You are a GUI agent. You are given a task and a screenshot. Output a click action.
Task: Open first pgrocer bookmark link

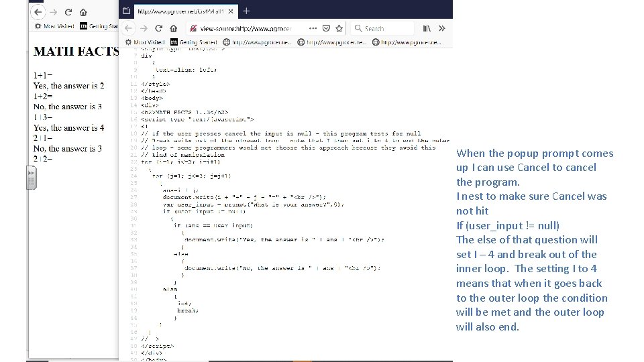(x=257, y=42)
